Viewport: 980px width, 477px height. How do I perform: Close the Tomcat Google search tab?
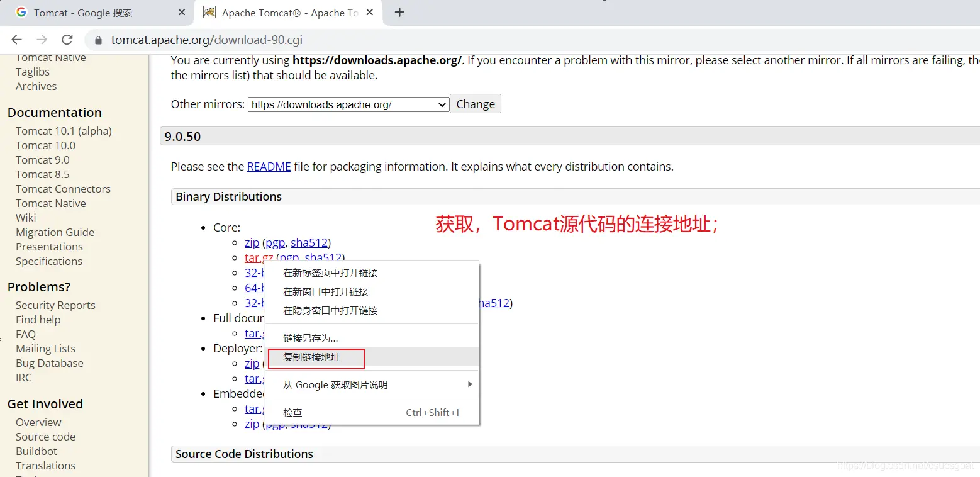click(182, 13)
